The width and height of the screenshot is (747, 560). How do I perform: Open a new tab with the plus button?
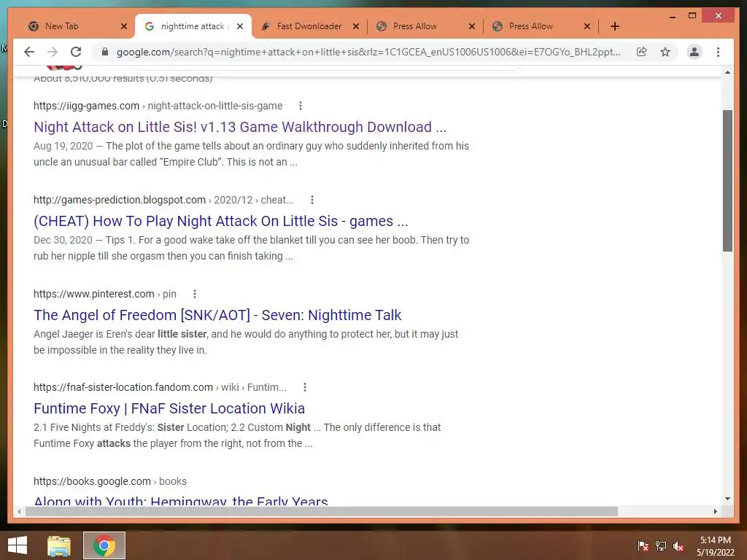tap(614, 26)
